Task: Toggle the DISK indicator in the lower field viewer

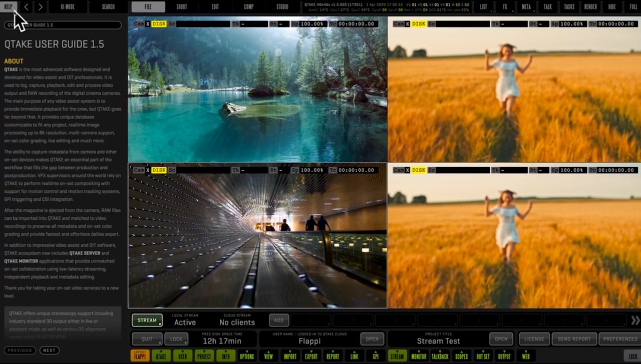Action: coord(419,170)
